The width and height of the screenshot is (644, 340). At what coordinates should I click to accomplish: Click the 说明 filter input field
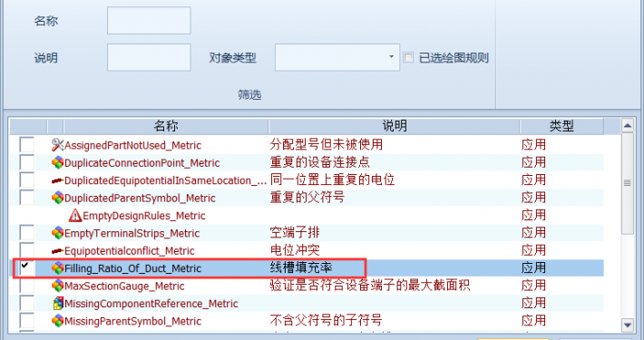[149, 57]
